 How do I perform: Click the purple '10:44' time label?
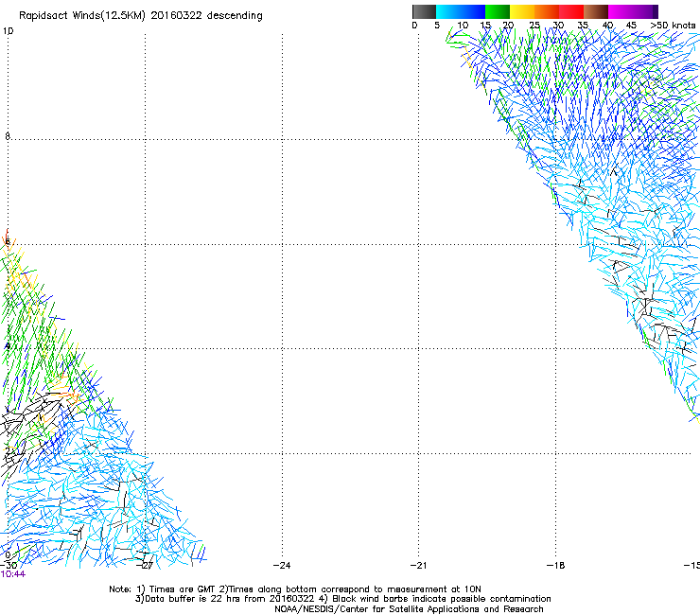pyautogui.click(x=13, y=574)
